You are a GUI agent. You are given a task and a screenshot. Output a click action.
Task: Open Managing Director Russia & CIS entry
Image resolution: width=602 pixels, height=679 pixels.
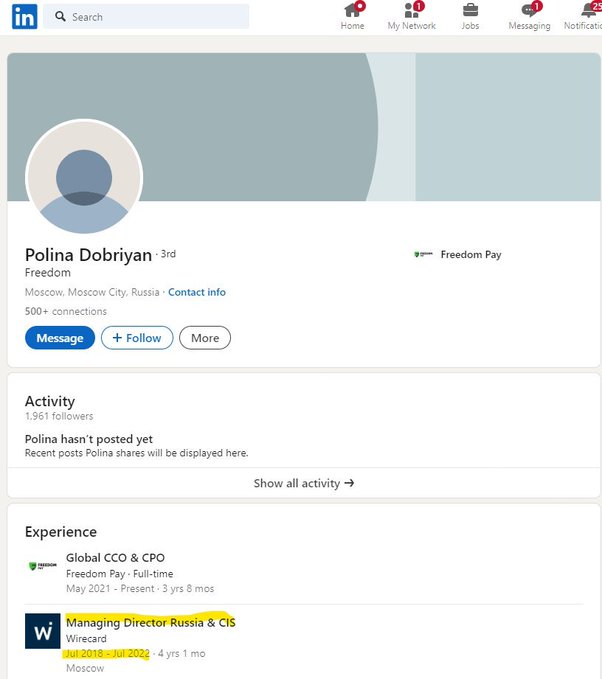point(151,623)
